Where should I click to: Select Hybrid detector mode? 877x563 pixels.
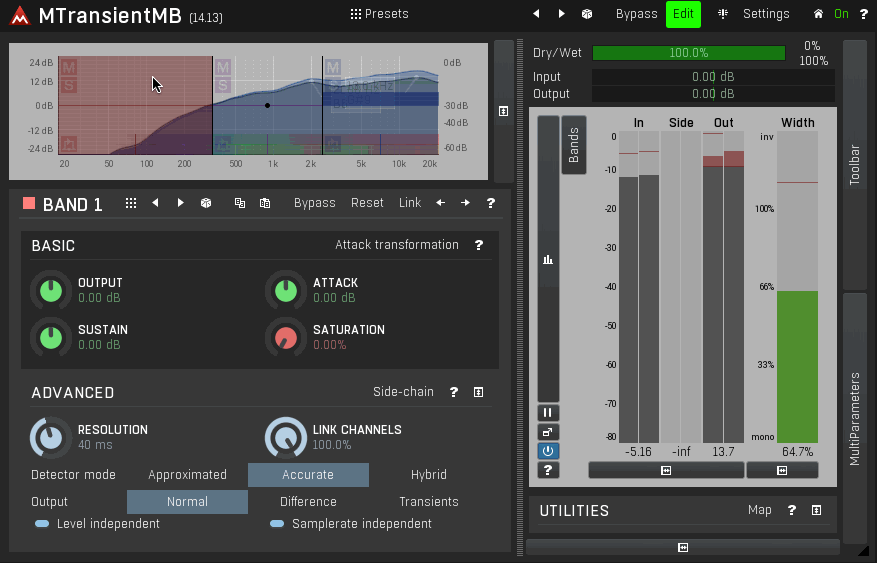click(x=429, y=475)
